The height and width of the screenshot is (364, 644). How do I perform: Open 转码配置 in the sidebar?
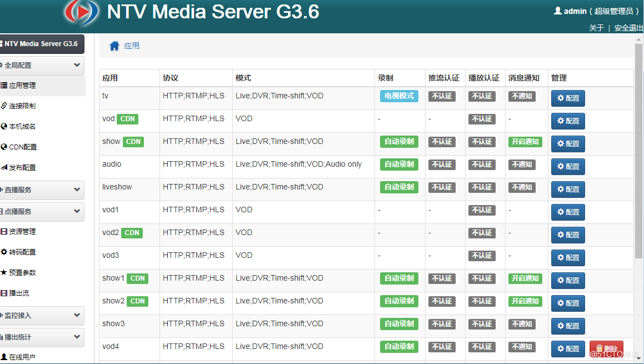point(22,252)
